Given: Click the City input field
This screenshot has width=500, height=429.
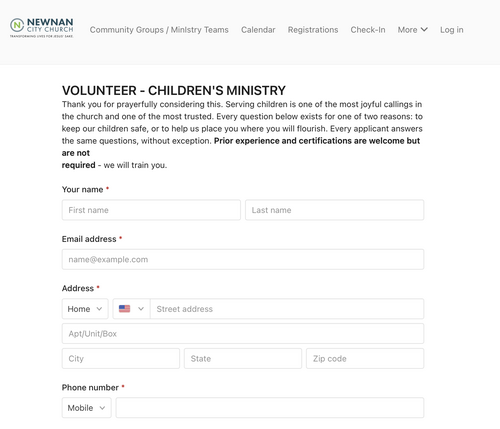Looking at the screenshot, I should (x=121, y=359).
